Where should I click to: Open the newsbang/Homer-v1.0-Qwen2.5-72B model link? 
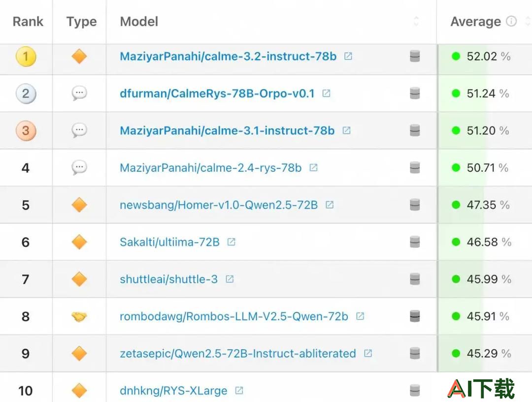tap(219, 205)
